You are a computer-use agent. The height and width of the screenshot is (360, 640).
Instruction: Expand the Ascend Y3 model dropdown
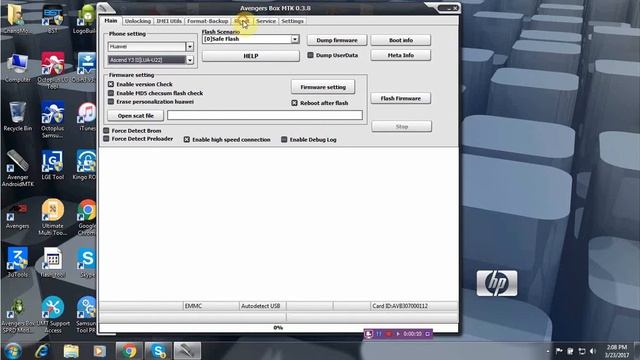190,60
